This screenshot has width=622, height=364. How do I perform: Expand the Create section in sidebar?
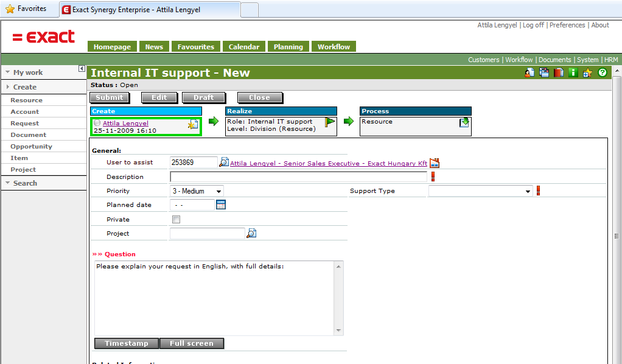pos(7,86)
